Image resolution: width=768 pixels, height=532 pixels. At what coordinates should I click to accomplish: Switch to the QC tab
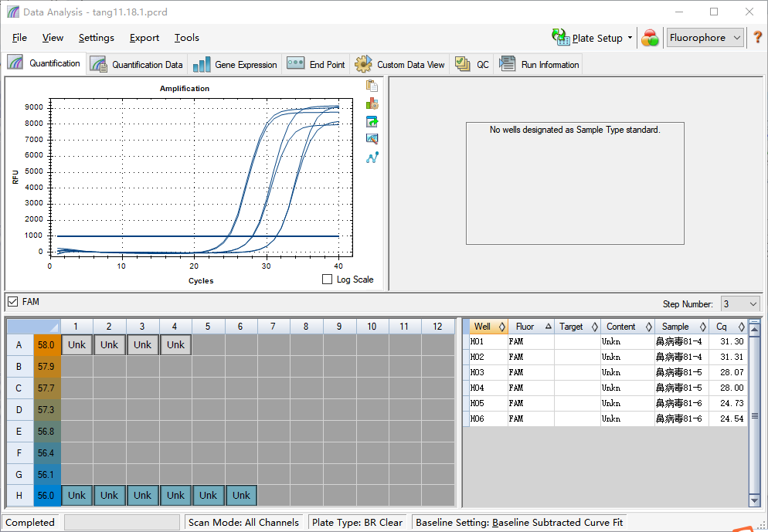point(472,65)
